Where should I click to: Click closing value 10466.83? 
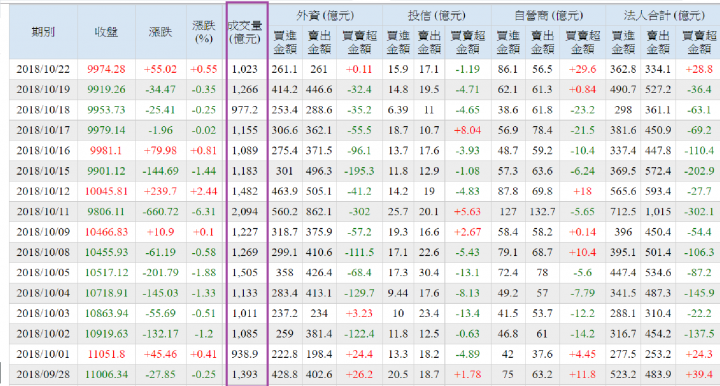[x=106, y=232]
